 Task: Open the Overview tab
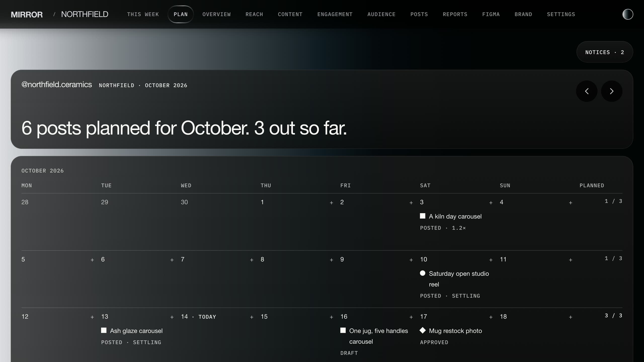coord(216,14)
